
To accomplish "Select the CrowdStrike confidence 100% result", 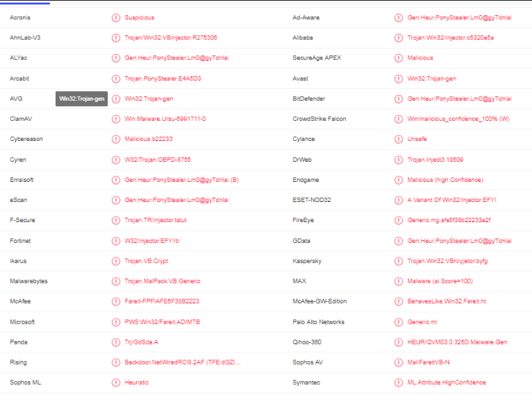I will (458, 119).
